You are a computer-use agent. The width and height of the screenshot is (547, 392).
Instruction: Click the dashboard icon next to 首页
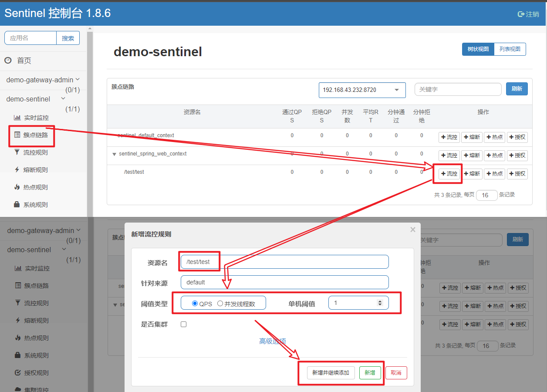pos(8,61)
